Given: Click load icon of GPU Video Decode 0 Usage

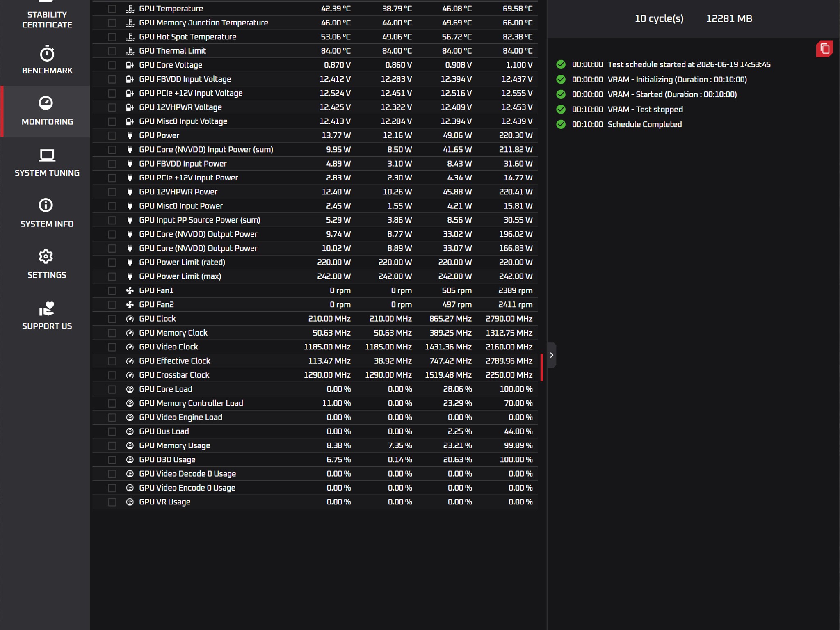Looking at the screenshot, I should click(130, 474).
